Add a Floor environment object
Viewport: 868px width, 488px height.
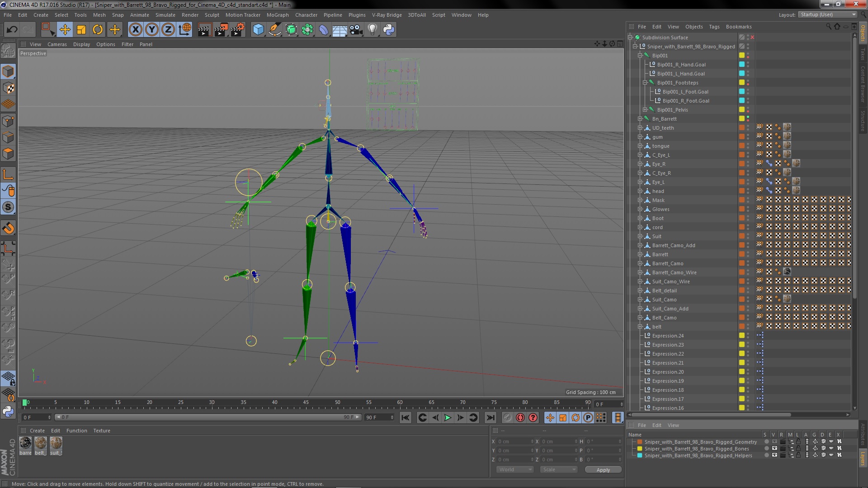340,30
